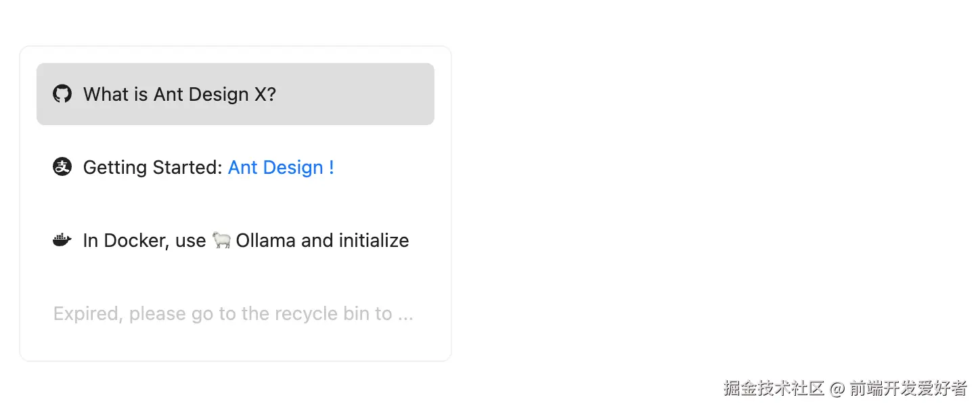
Task: Click the truncation ellipsis of the expired item
Action: click(x=405, y=315)
